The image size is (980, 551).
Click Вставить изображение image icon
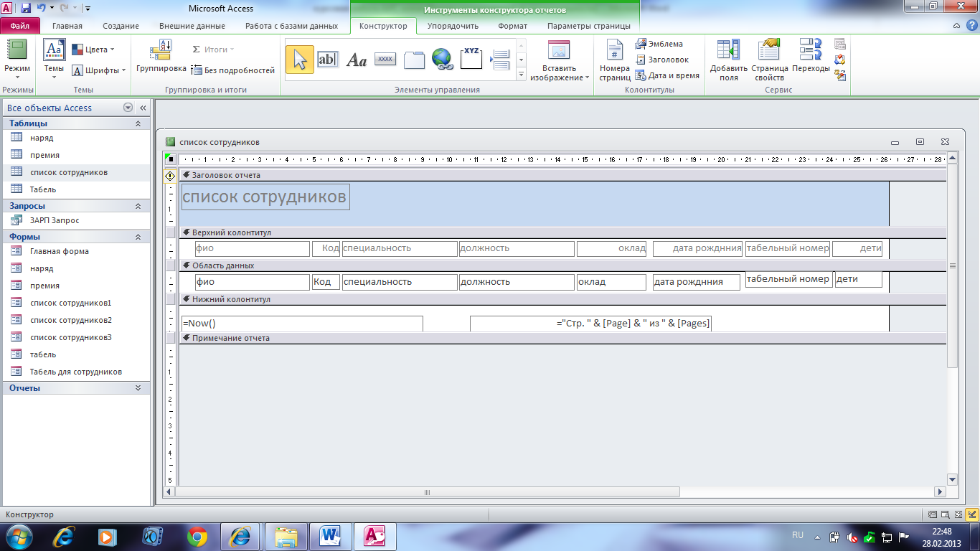[558, 50]
